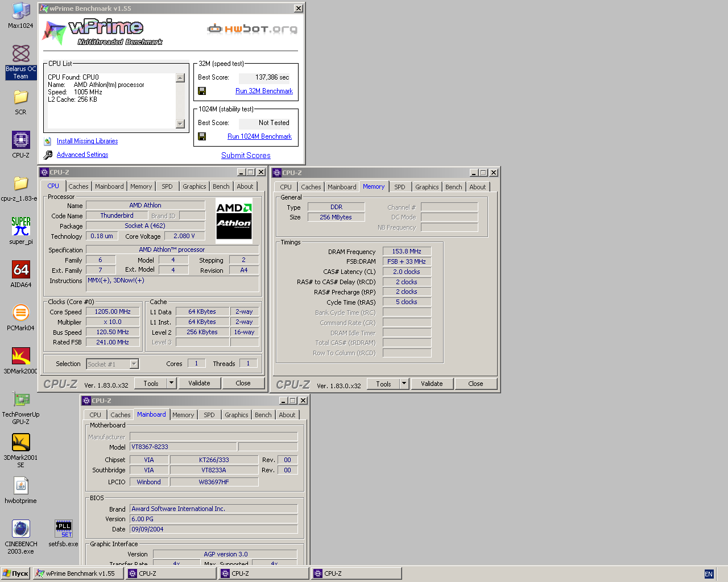Click the EN language indicator in the tray
Image resolution: width=728 pixels, height=582 pixels.
tap(709, 574)
